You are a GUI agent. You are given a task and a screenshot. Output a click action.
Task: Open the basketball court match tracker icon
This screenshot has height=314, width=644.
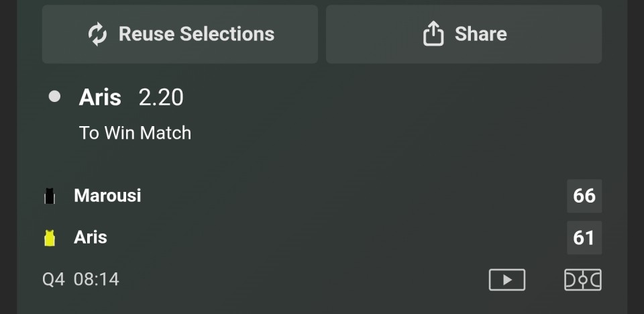[x=582, y=279]
